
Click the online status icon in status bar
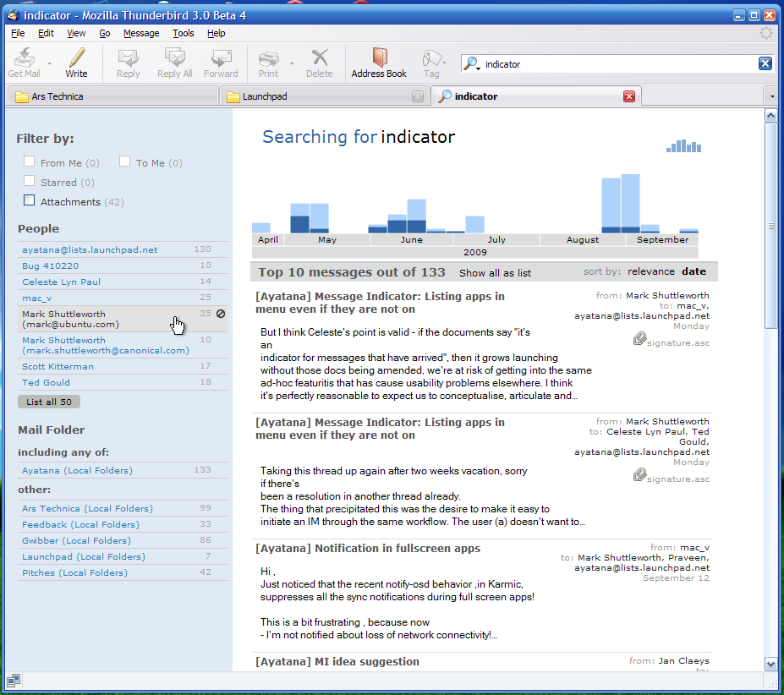(x=14, y=681)
